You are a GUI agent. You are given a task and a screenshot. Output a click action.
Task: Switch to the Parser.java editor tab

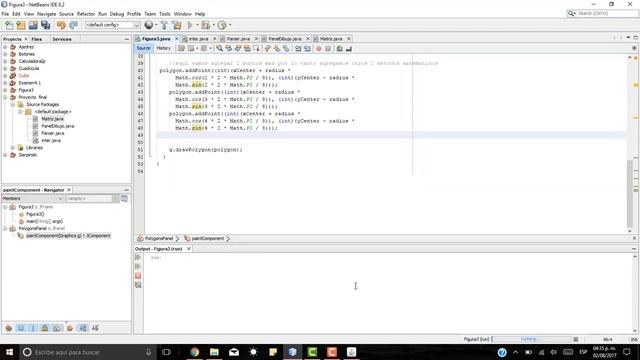[238, 39]
